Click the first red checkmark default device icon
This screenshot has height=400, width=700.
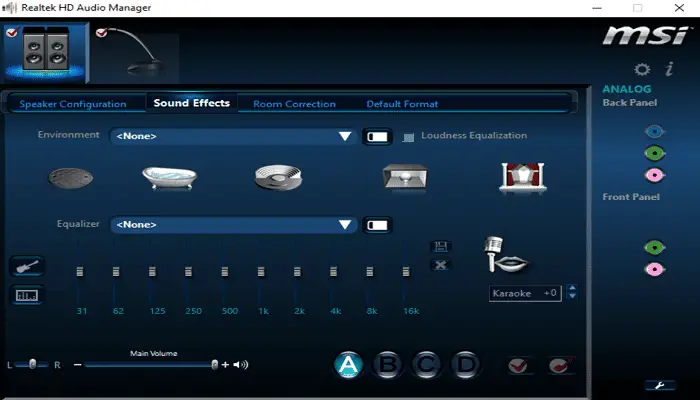coord(520,366)
